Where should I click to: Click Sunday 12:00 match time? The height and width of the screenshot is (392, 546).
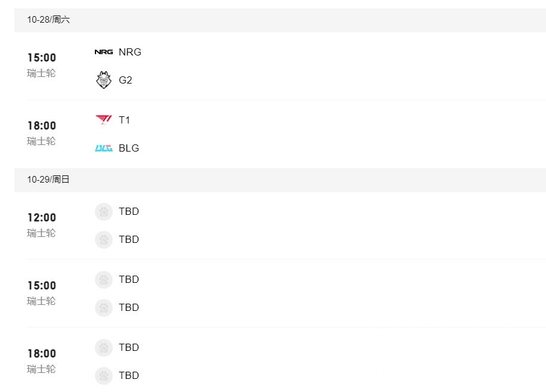click(42, 218)
